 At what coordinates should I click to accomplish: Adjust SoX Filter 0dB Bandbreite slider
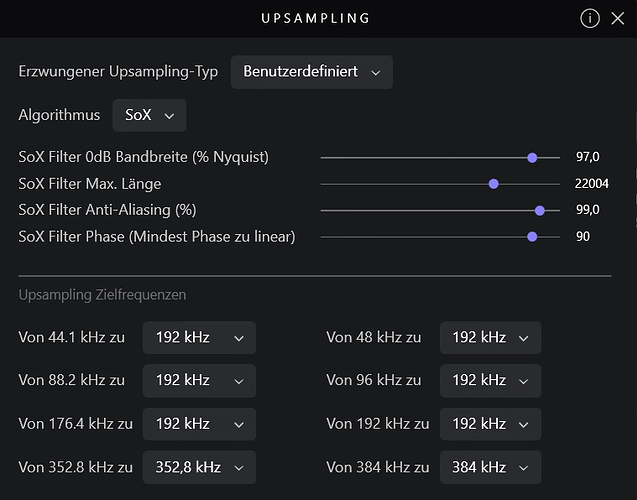click(532, 157)
